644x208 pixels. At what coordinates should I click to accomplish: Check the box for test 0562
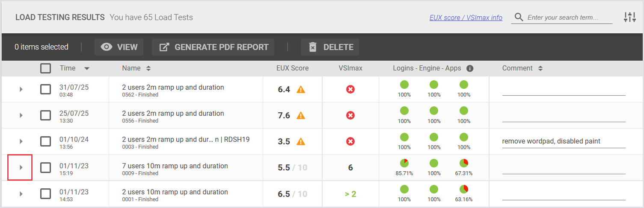point(45,89)
